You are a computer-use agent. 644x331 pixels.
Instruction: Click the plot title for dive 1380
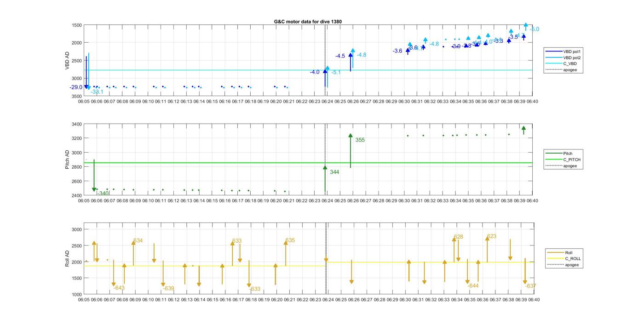tap(308, 22)
